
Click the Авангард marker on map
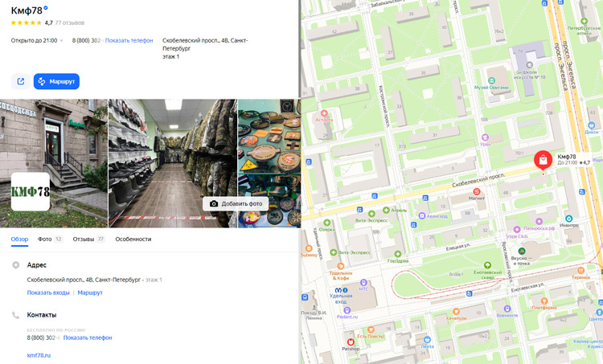pyautogui.click(x=422, y=215)
